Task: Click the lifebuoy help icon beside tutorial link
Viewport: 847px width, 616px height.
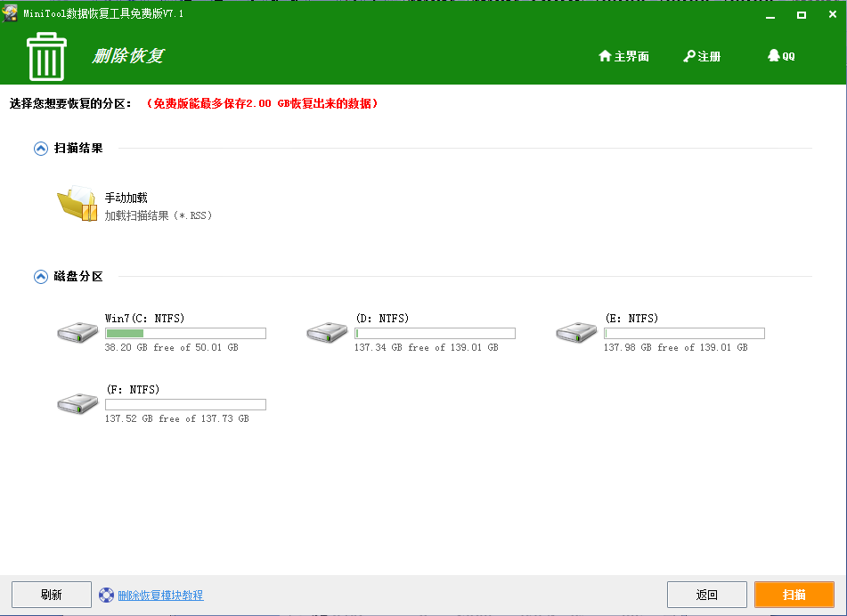Action: 106,595
